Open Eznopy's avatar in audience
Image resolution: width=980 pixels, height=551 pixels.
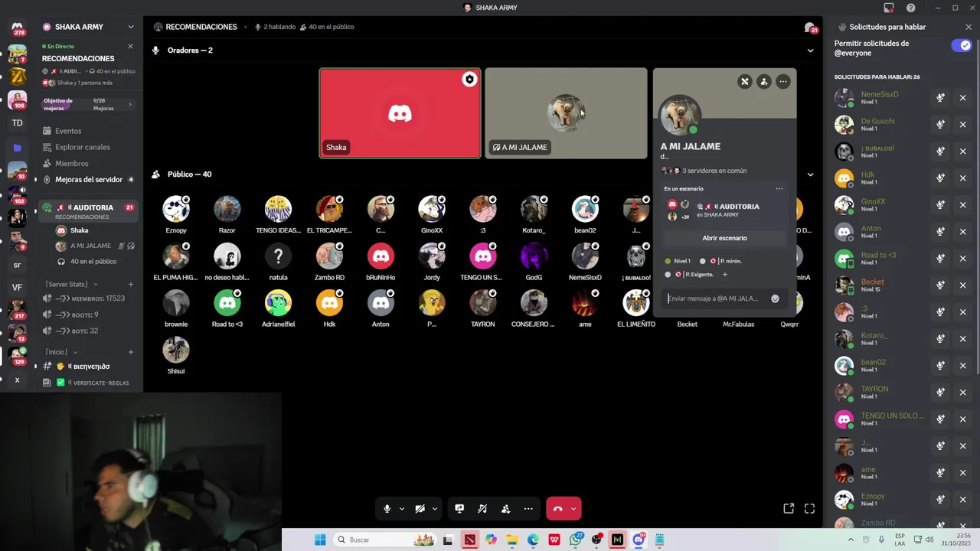[x=176, y=209]
